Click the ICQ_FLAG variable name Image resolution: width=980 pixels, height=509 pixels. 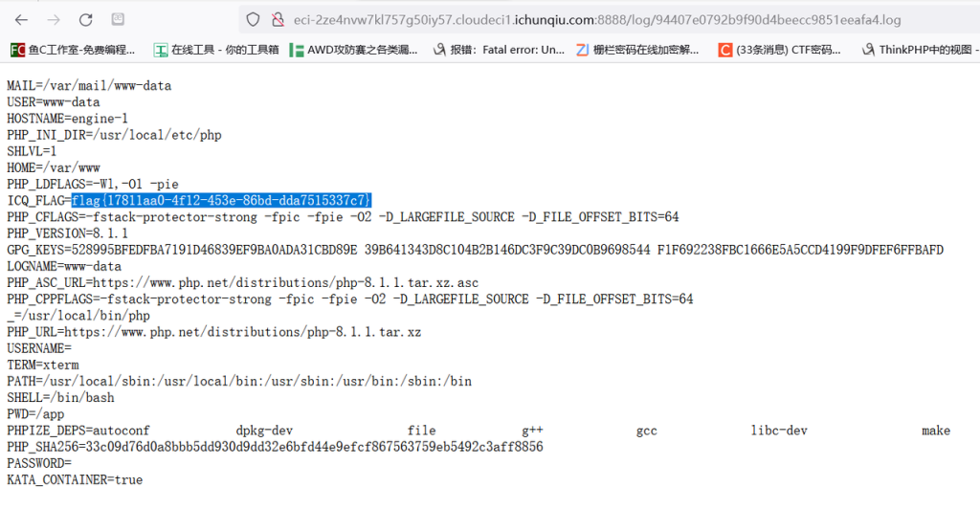(35, 200)
